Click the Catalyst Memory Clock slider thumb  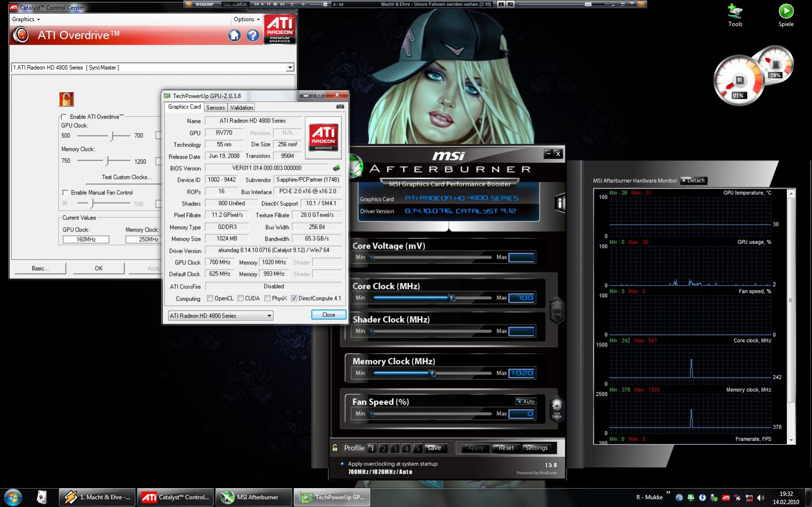pyautogui.click(x=107, y=161)
